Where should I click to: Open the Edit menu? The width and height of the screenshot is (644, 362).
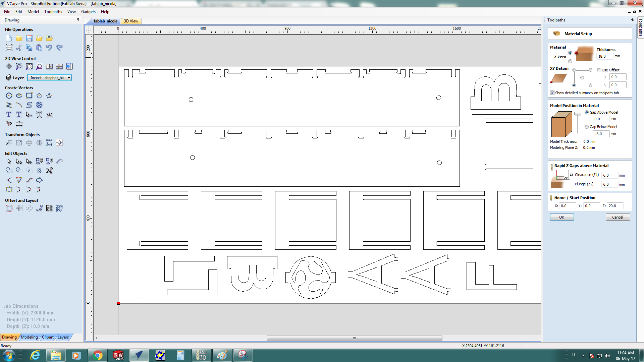(x=19, y=12)
